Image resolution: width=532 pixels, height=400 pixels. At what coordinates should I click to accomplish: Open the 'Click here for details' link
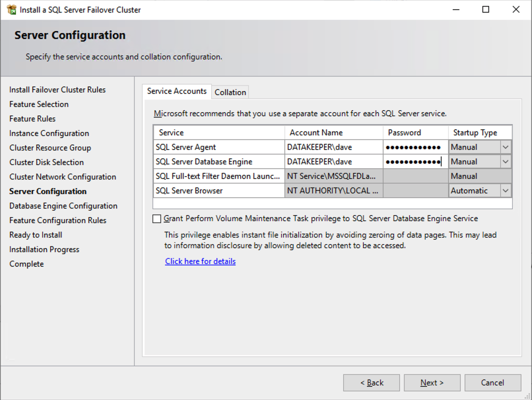click(x=200, y=261)
